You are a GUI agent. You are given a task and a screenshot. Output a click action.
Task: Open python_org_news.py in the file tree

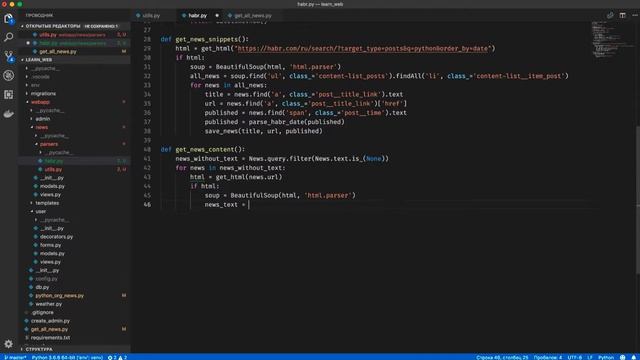pos(59,296)
